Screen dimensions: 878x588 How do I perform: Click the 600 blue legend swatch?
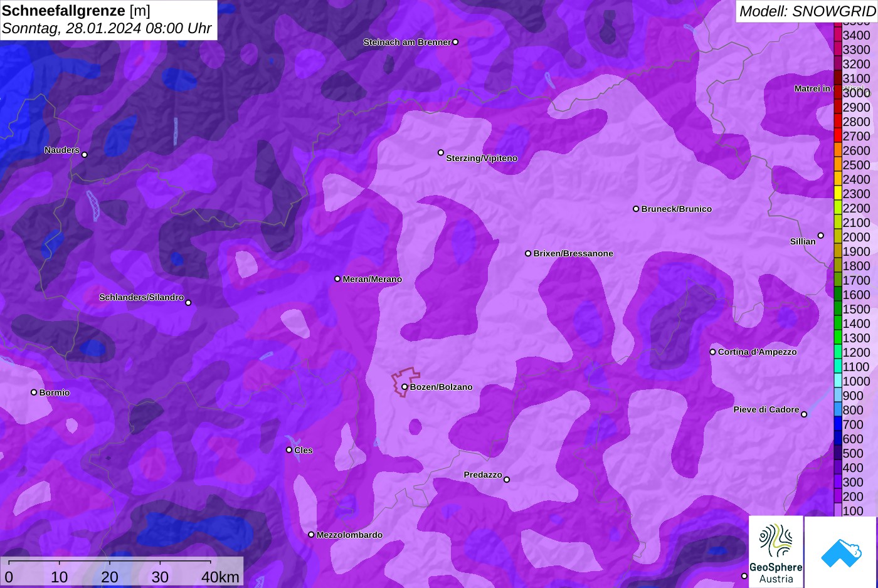(x=837, y=439)
